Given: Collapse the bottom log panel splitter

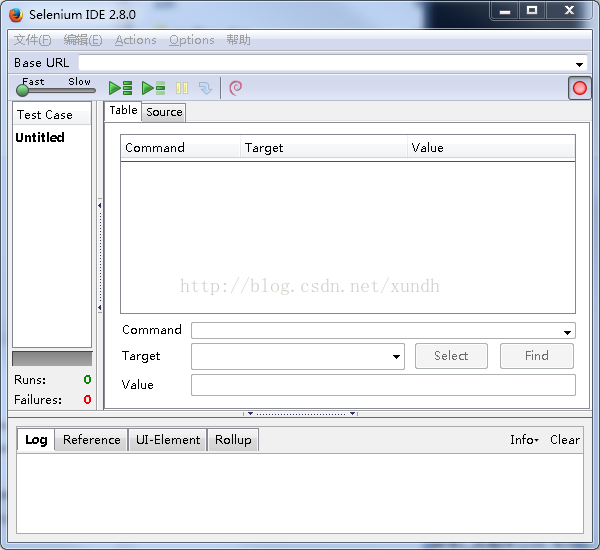Looking at the screenshot, I should coord(301,414).
